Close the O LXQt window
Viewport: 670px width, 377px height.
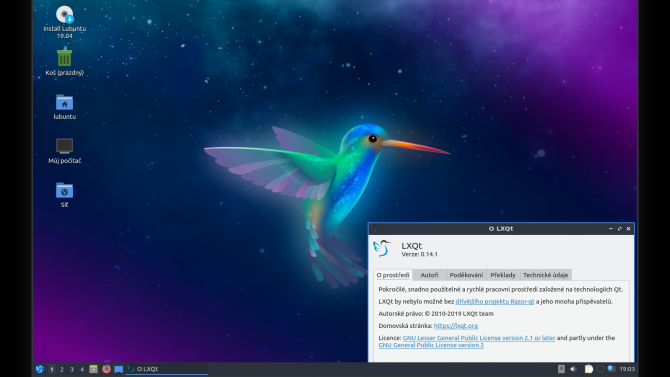pos(629,229)
